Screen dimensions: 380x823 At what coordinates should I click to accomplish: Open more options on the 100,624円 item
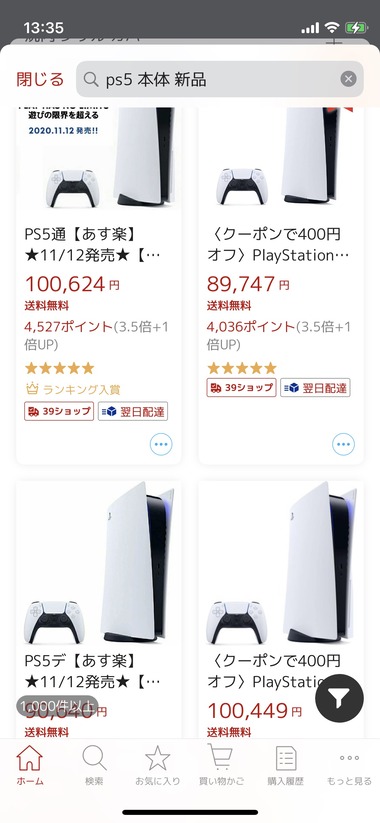coord(161,445)
